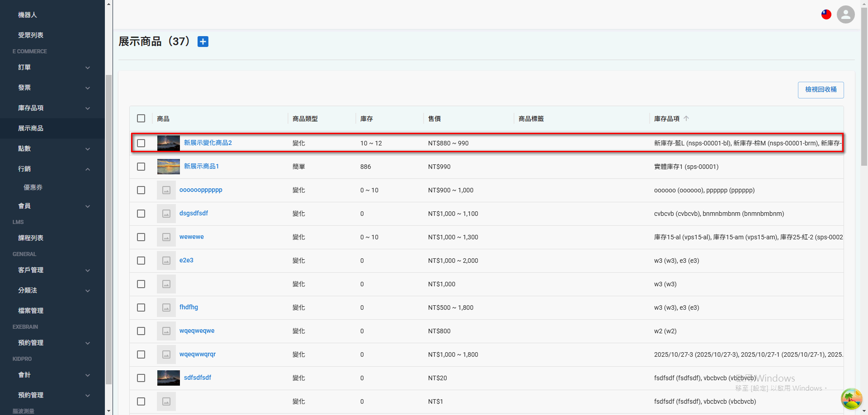Image resolution: width=868 pixels, height=415 pixels.
Task: Select the checkbox for e2e3
Action: [141, 261]
